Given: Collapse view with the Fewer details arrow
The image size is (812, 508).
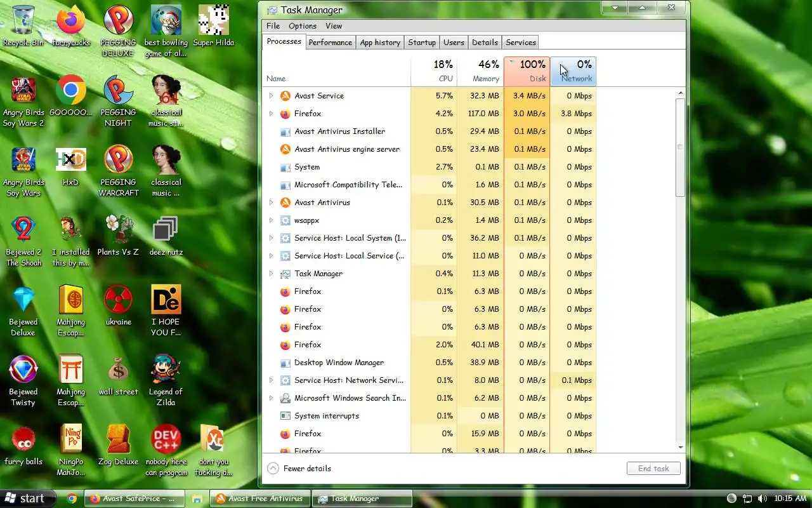Looking at the screenshot, I should pos(273,469).
